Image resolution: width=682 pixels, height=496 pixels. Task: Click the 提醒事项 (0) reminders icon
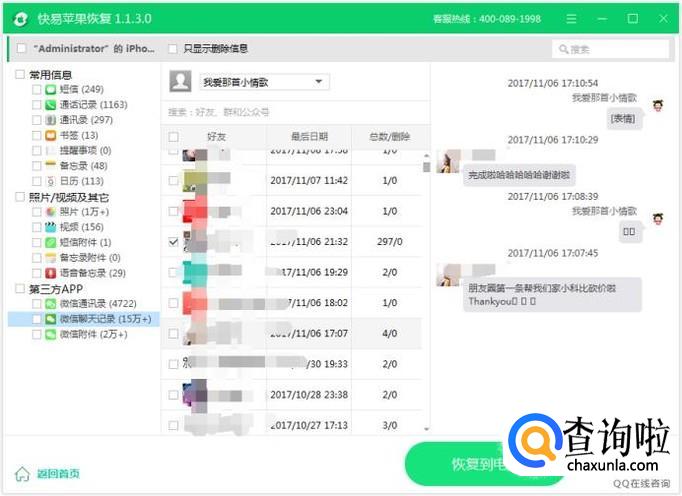(51, 151)
